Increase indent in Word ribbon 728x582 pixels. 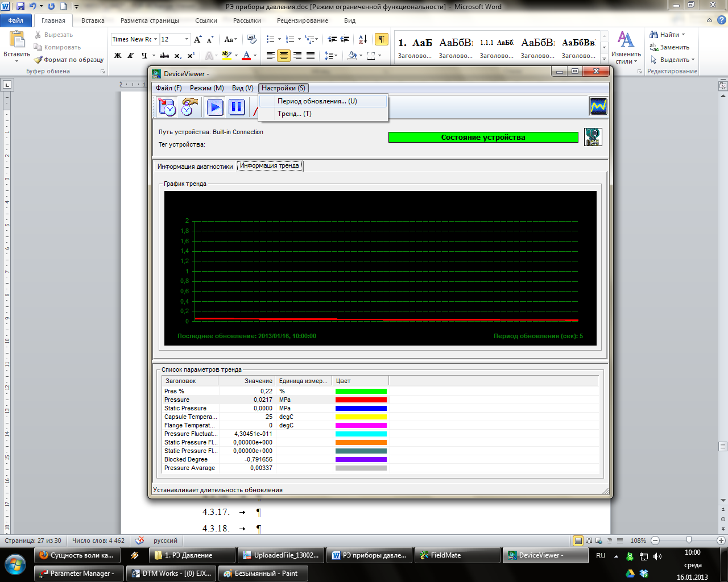pyautogui.click(x=345, y=39)
